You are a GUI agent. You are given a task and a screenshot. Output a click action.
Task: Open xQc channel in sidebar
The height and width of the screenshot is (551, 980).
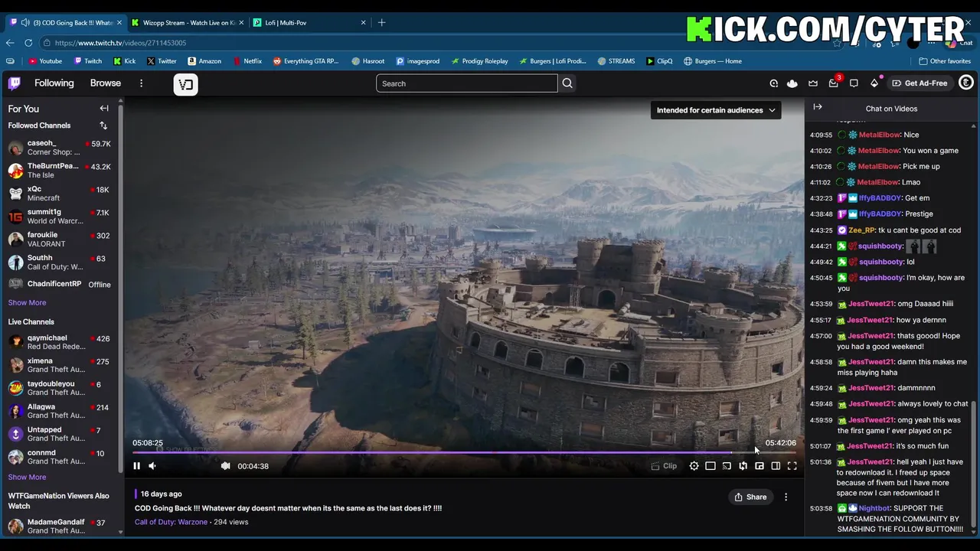[60, 194]
